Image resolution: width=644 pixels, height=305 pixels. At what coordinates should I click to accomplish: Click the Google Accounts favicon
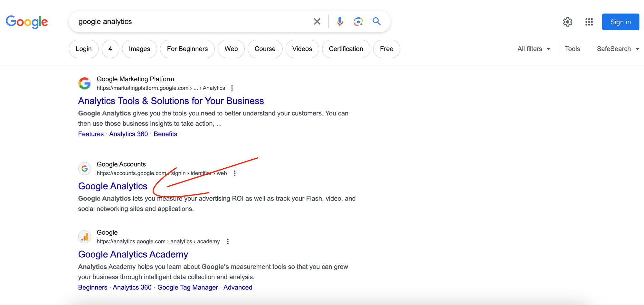coord(85,168)
